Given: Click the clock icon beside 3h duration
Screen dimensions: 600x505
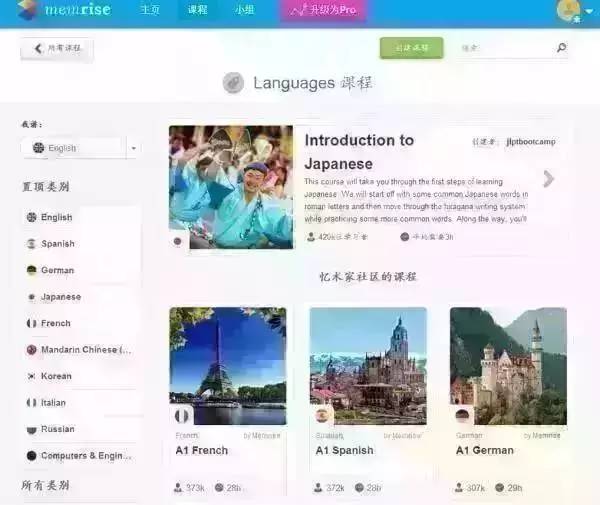Looking at the screenshot, I should pos(404,237).
